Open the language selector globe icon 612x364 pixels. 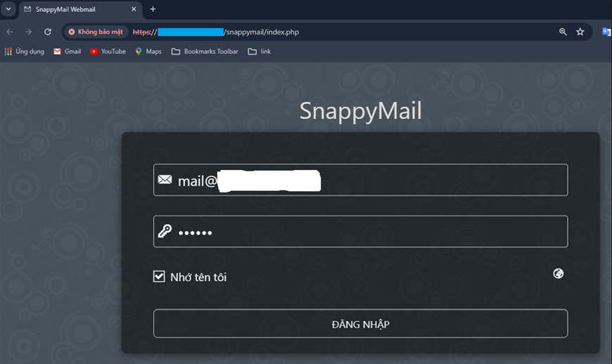pyautogui.click(x=558, y=273)
